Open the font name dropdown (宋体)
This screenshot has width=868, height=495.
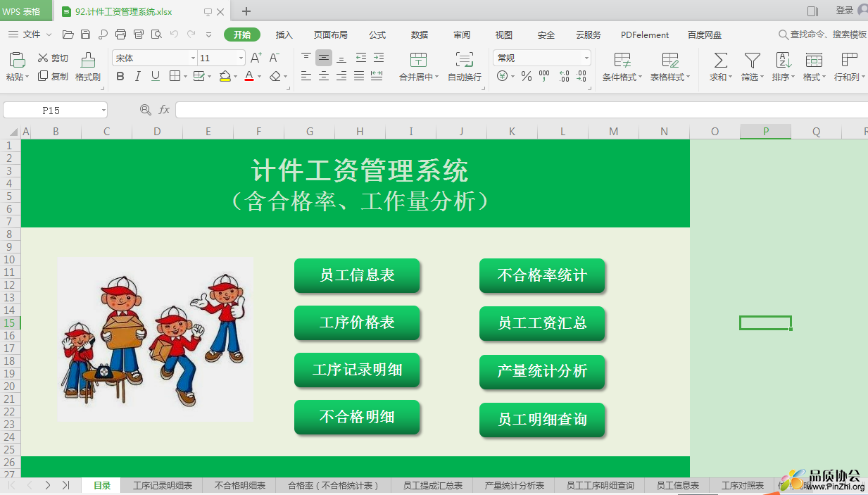[x=193, y=58]
